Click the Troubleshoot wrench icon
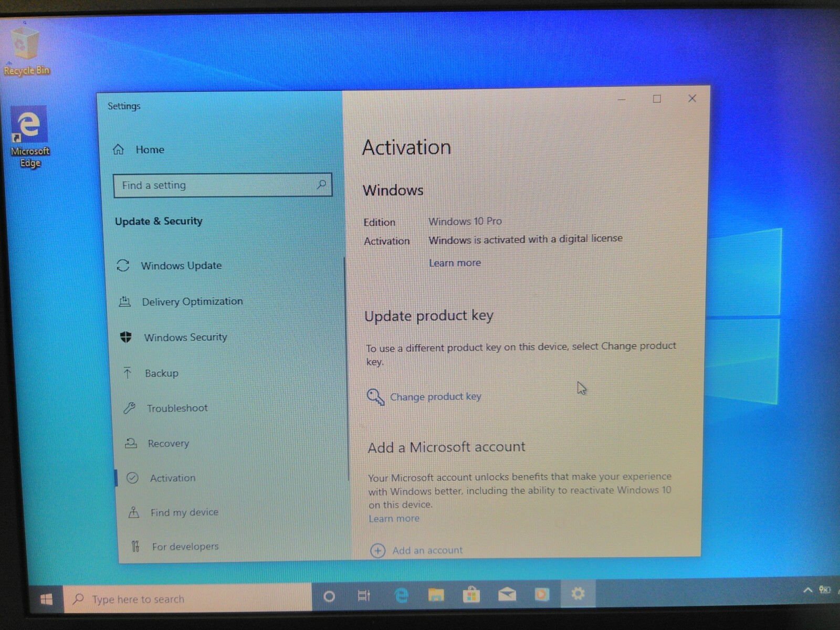The height and width of the screenshot is (630, 840). click(129, 408)
